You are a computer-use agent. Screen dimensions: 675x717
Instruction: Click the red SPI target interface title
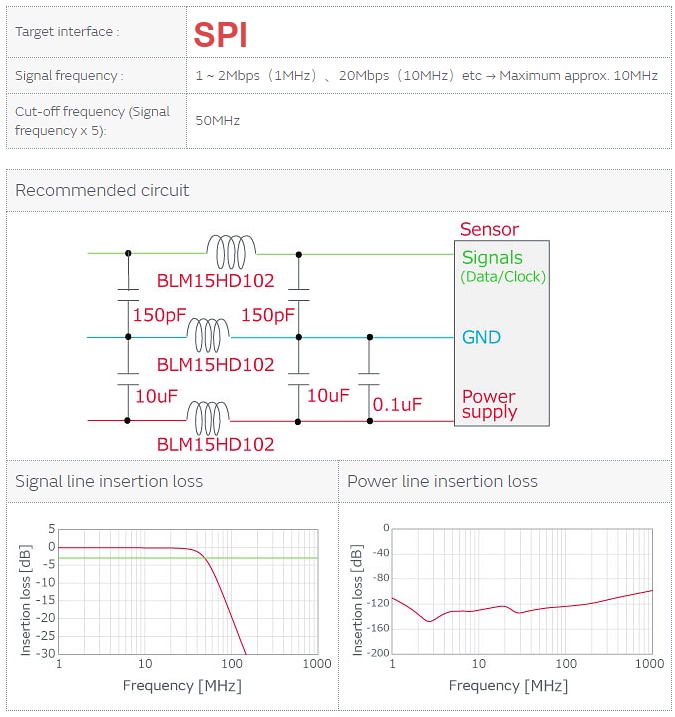click(220, 35)
